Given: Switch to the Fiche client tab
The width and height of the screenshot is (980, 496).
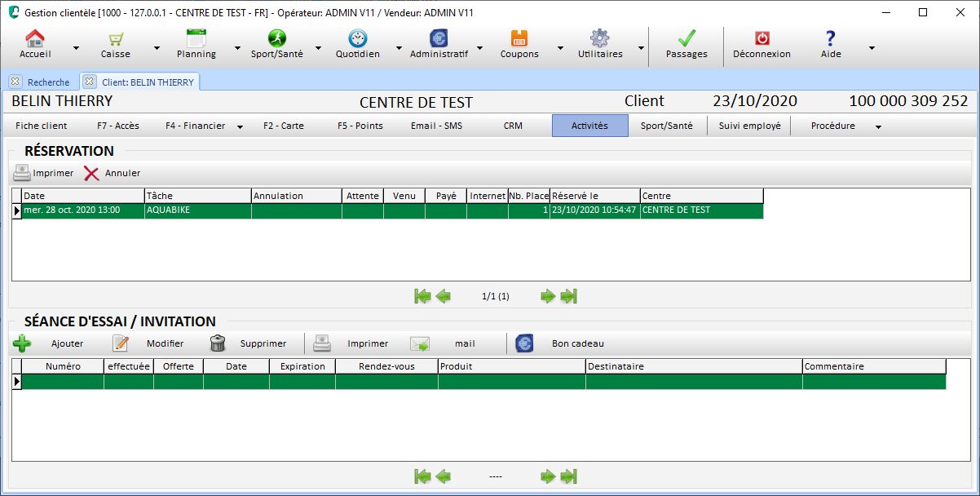Looking at the screenshot, I should (x=40, y=126).
